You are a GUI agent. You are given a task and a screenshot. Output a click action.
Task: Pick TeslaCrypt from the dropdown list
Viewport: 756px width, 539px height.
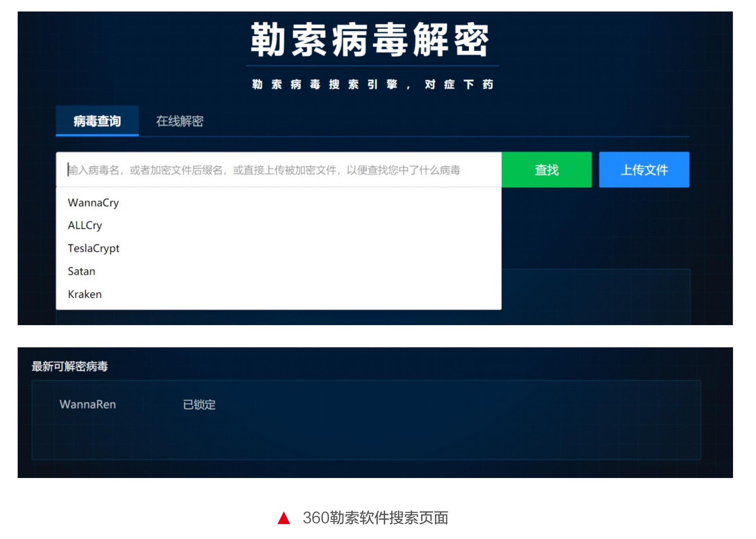coord(278,248)
